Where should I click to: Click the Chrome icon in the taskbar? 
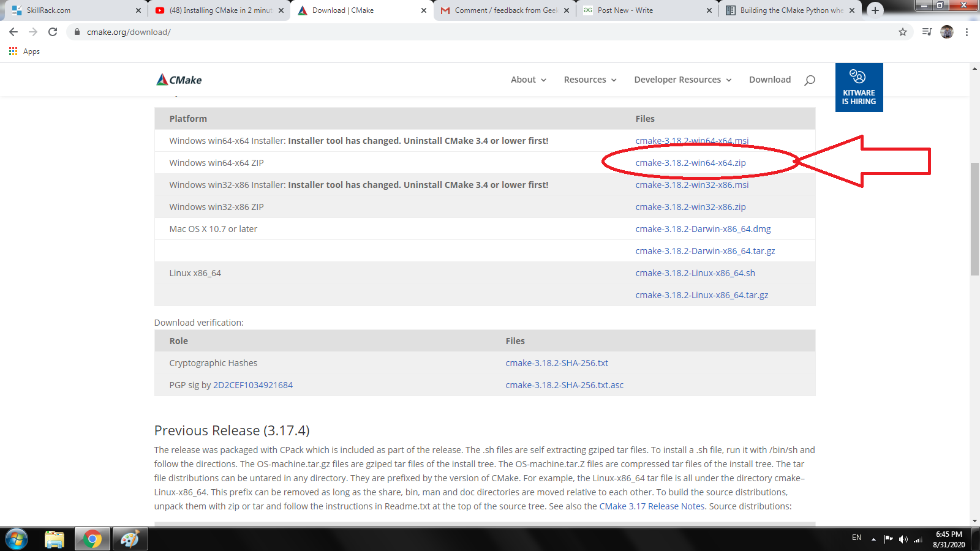(92, 539)
